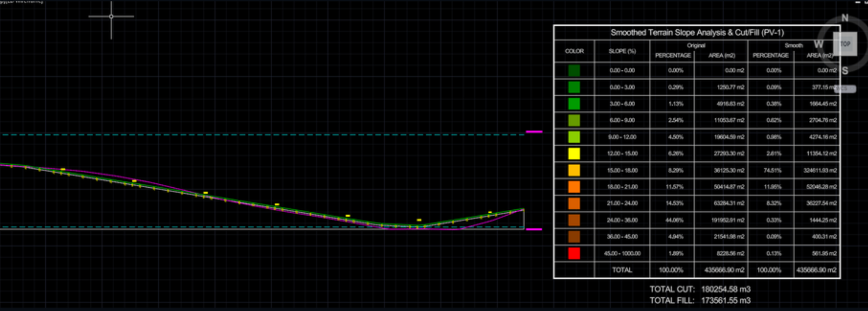
Task: Click the PERCENTAGE header under Smooth
Action: pos(770,56)
